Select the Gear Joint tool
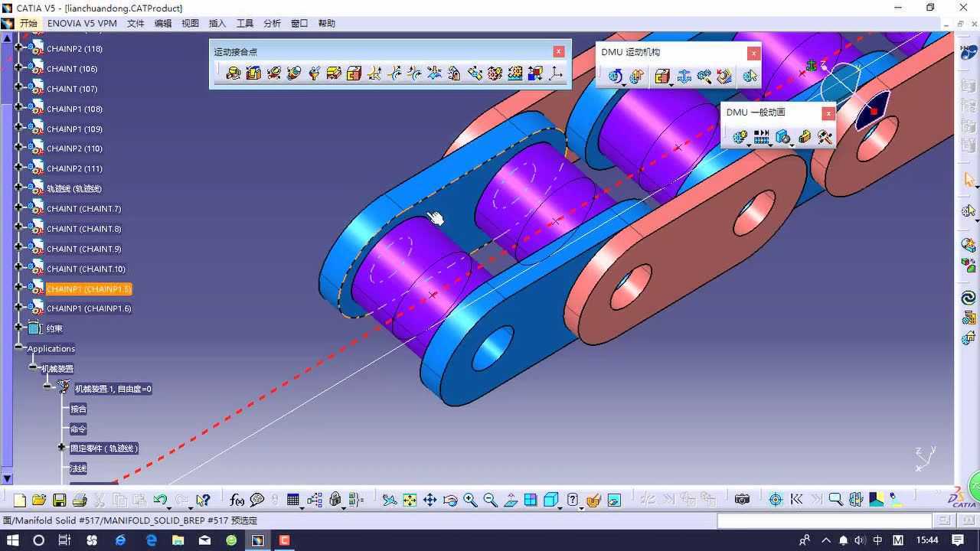980x551 pixels. 494,73
